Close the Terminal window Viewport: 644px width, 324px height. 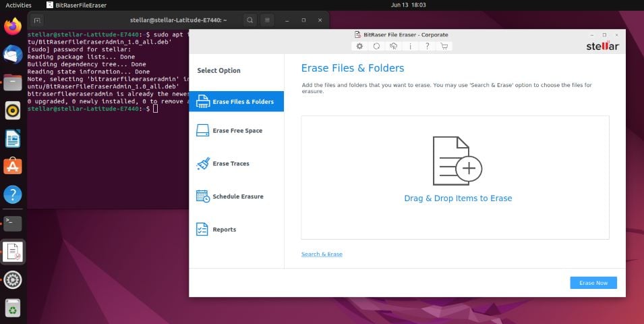(320, 20)
